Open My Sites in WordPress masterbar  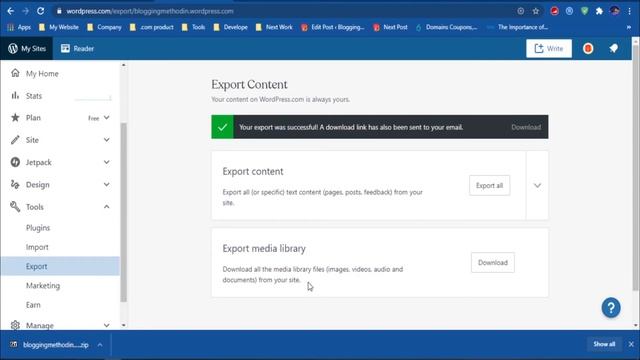pyautogui.click(x=27, y=49)
